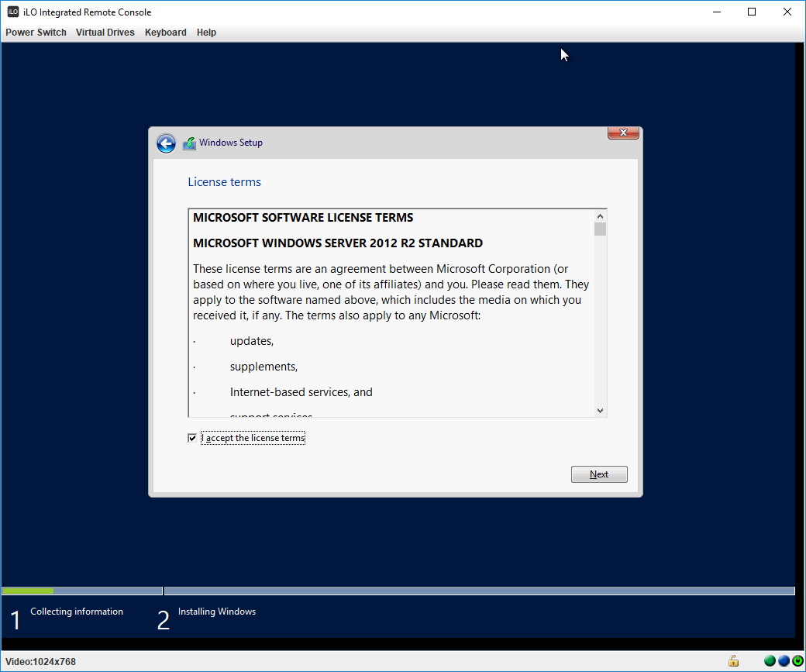
Task: Click the open padlock status icon
Action: tap(733, 660)
